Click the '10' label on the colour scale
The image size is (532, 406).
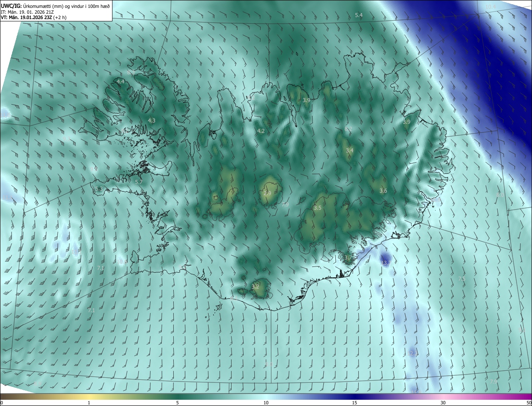(266, 403)
